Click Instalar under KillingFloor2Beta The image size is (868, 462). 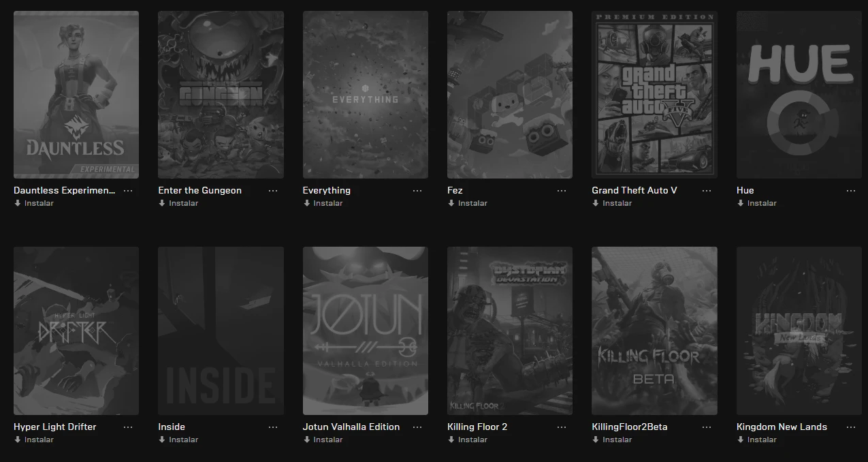pos(617,440)
